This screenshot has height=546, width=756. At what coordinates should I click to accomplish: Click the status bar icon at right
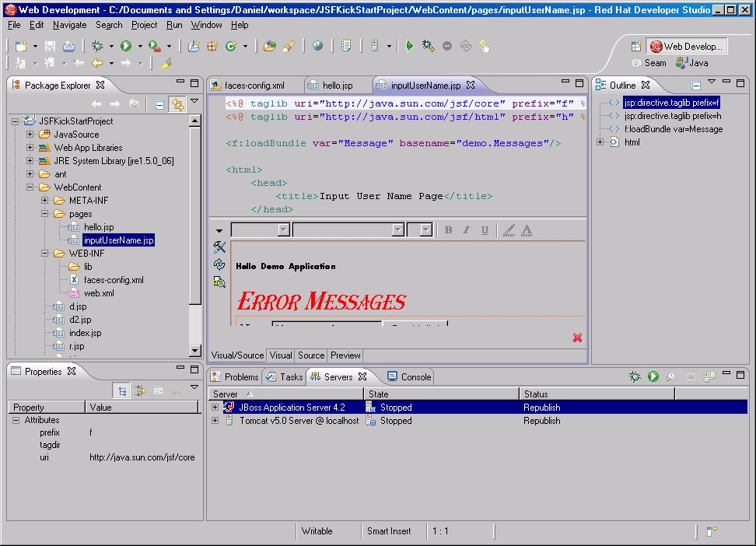[x=712, y=531]
